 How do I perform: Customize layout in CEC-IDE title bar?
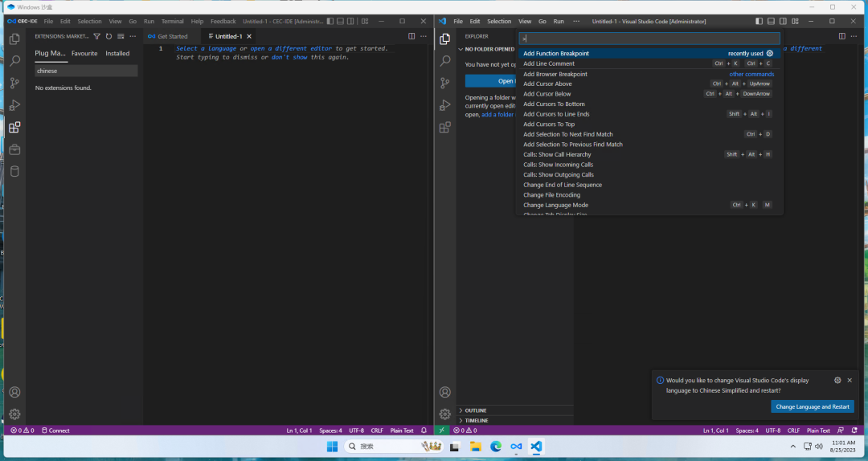(x=365, y=21)
